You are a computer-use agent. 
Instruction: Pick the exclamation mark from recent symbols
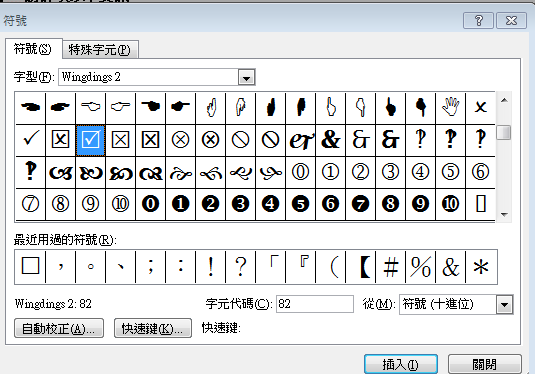(x=211, y=267)
